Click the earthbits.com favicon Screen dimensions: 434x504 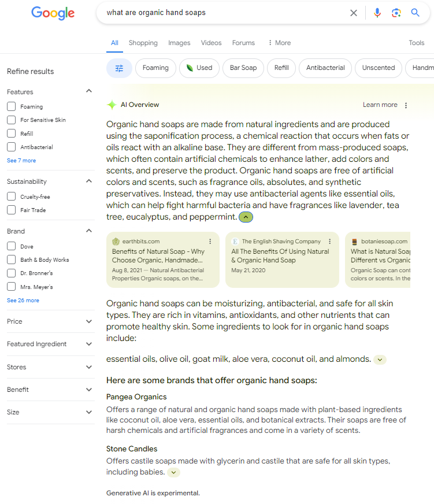tap(116, 242)
